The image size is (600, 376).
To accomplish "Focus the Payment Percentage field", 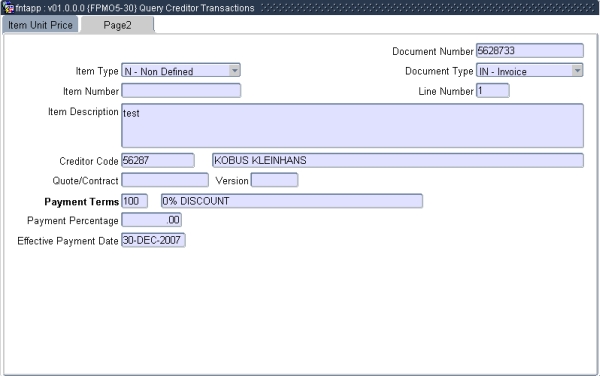I will [152, 220].
